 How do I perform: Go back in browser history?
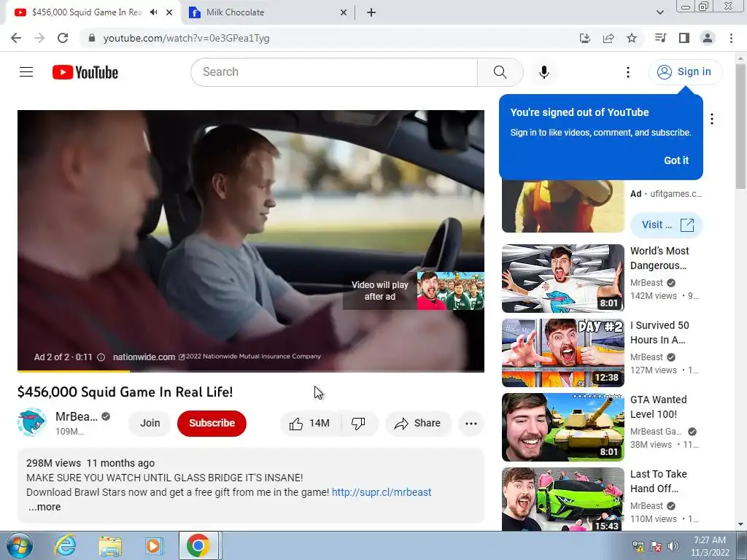pos(16,38)
